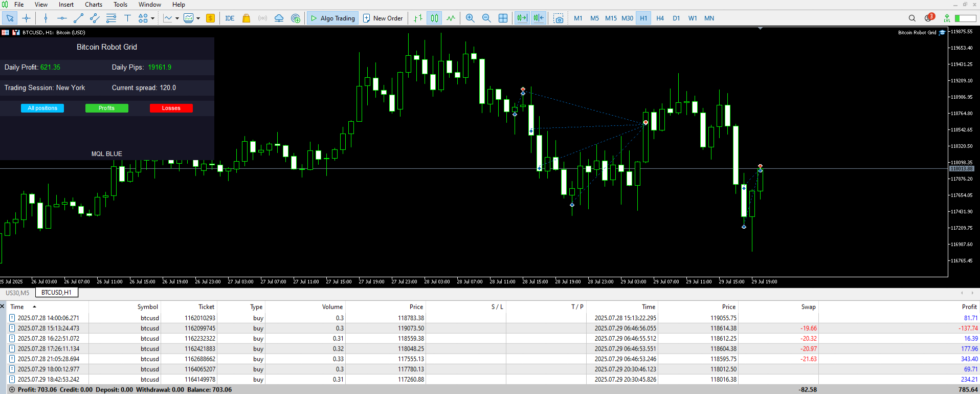The width and height of the screenshot is (980, 394).
Task: Toggle chart shift from right edge
Action: click(539, 18)
